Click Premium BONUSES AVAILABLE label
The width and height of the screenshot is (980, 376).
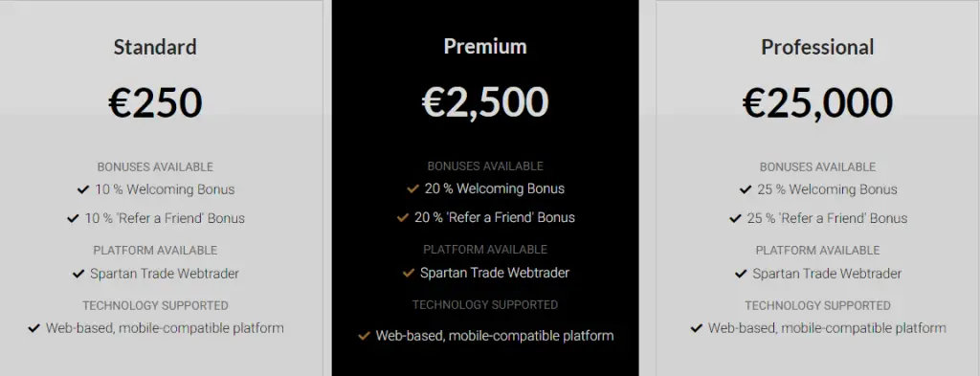pos(485,166)
